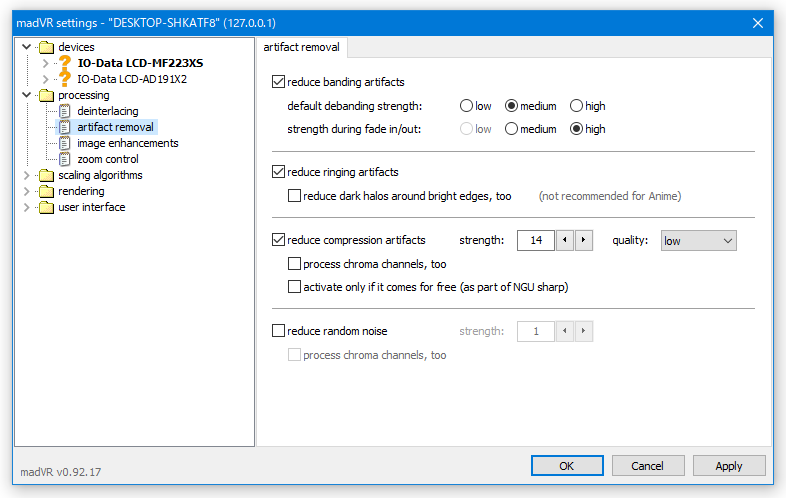The width and height of the screenshot is (786, 498).
Task: Select the IO-Data LCD-AD191X2 question-mark icon
Action: pyautogui.click(x=65, y=79)
